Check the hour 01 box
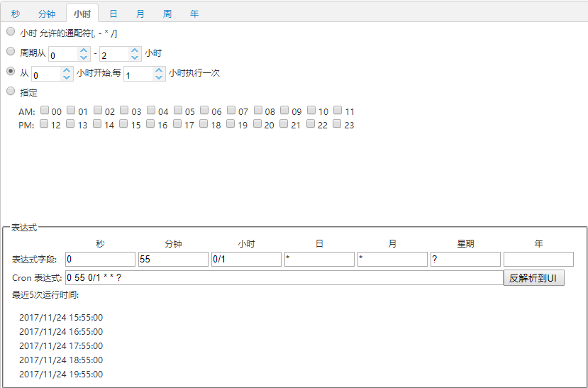 point(71,110)
